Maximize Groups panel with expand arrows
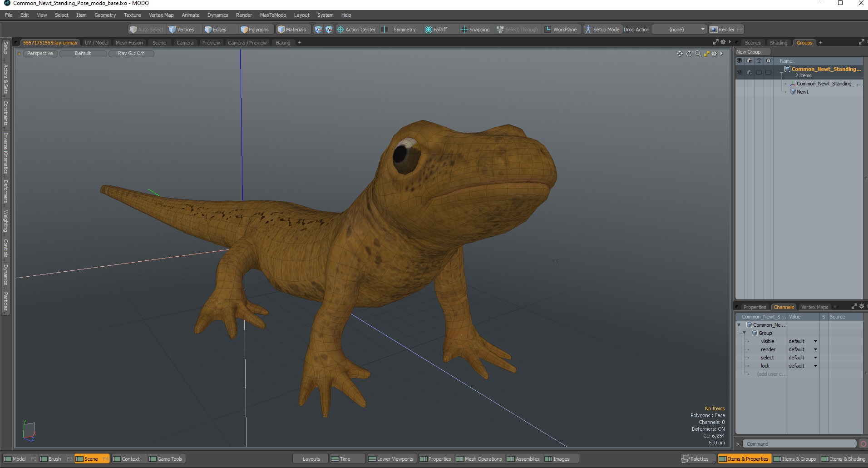 (861, 42)
